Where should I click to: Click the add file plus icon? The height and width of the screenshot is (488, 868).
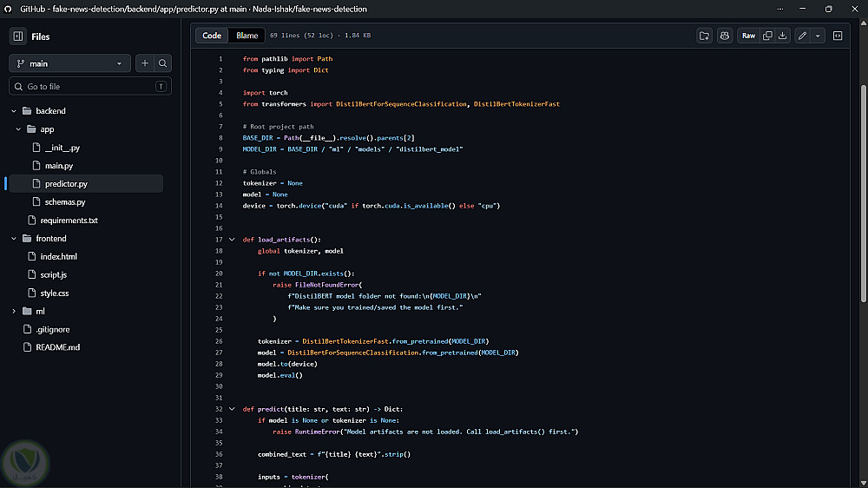pyautogui.click(x=144, y=63)
